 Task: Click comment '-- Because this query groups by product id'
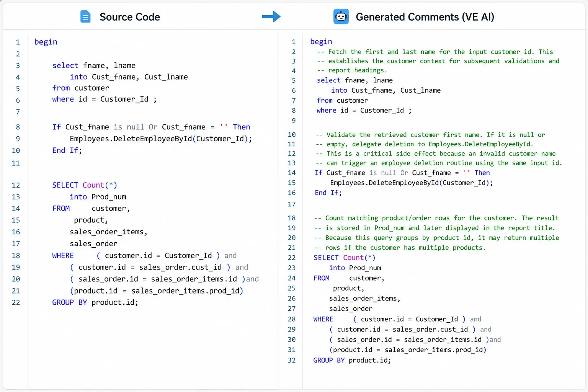436,238
